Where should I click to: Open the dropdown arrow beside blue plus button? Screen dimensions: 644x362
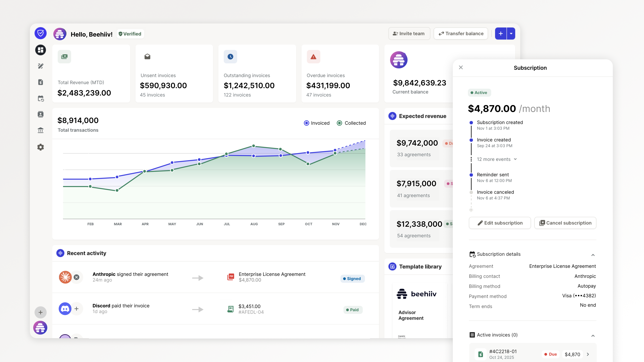(511, 34)
